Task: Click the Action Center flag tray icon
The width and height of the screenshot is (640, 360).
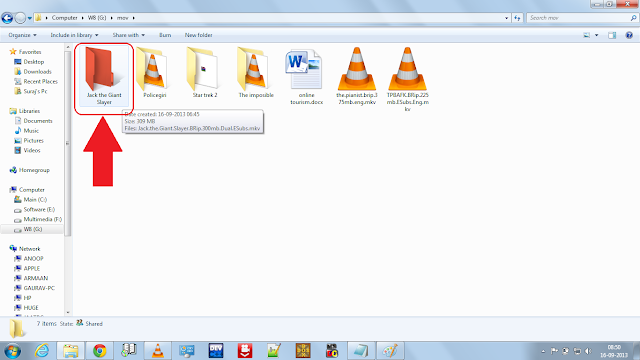Action: 554,351
